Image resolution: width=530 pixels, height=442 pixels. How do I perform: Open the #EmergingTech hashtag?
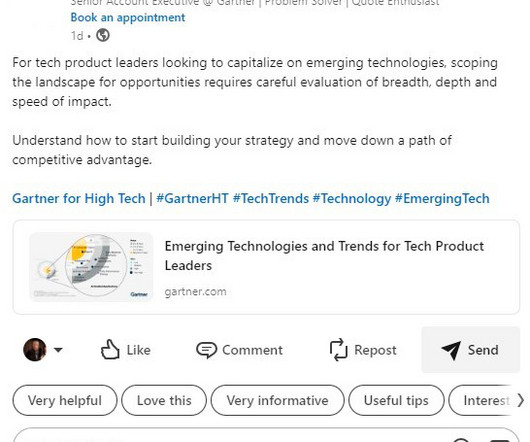(x=442, y=198)
